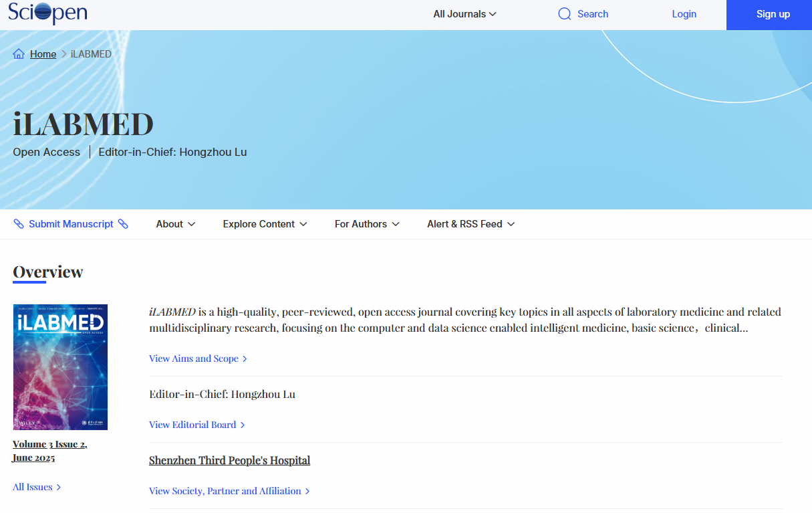Viewport: 812px width, 513px height.
Task: Click the SciOpen logo
Action: [47, 13]
